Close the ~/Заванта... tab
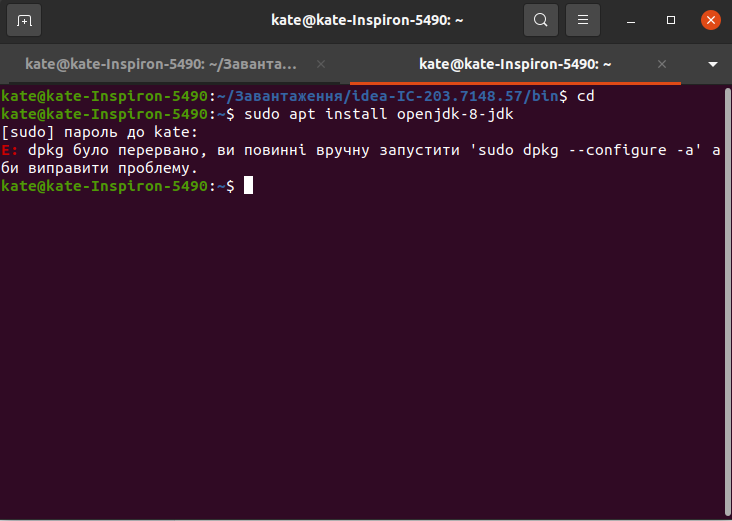The width and height of the screenshot is (732, 521). [x=321, y=64]
